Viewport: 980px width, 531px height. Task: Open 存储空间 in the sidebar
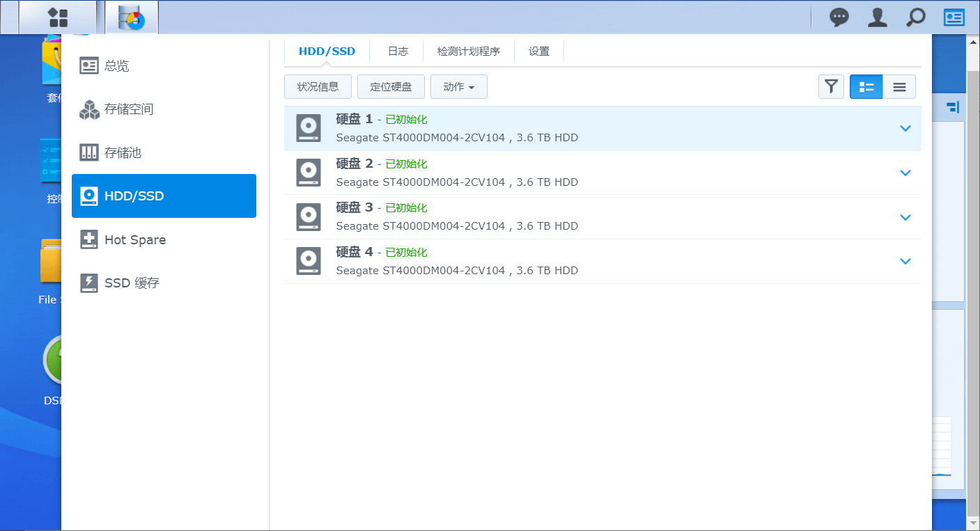point(164,109)
